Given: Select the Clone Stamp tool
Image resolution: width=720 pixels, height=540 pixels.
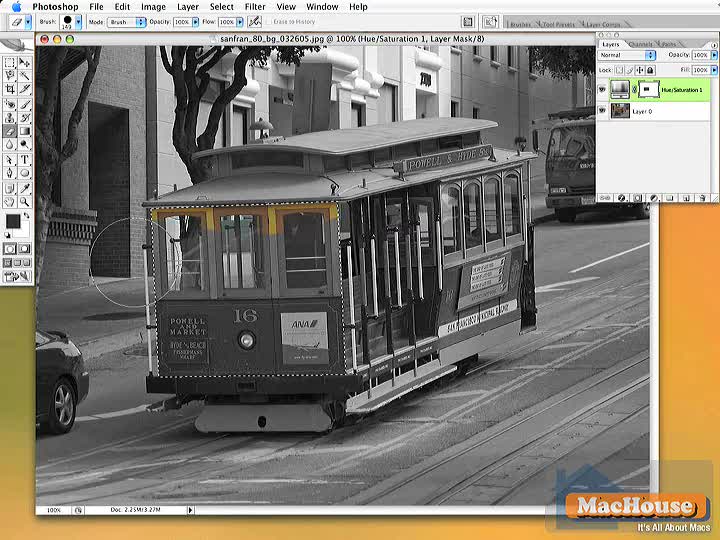Looking at the screenshot, I should click(10, 118).
